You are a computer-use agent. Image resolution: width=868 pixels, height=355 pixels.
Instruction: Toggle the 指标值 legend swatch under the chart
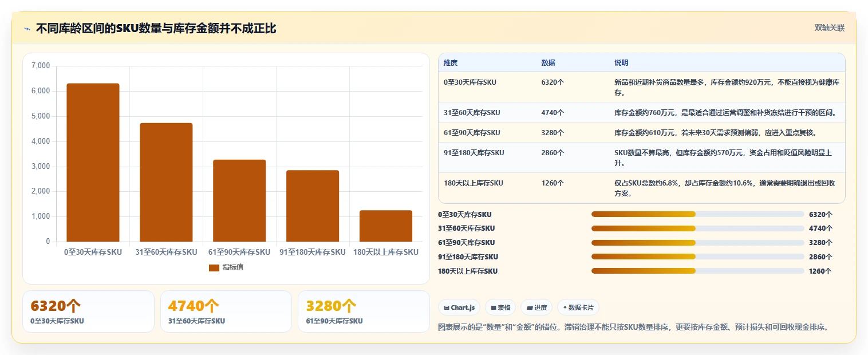214,267
